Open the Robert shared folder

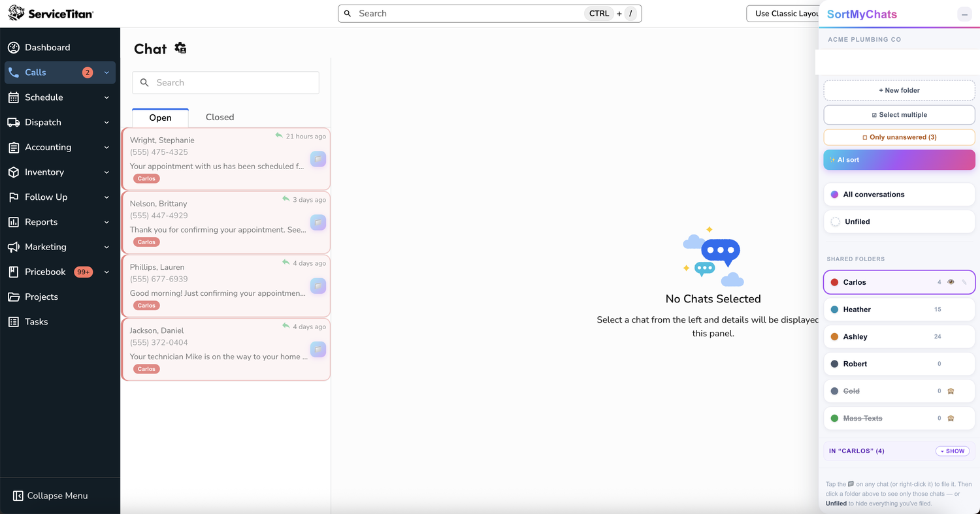899,364
